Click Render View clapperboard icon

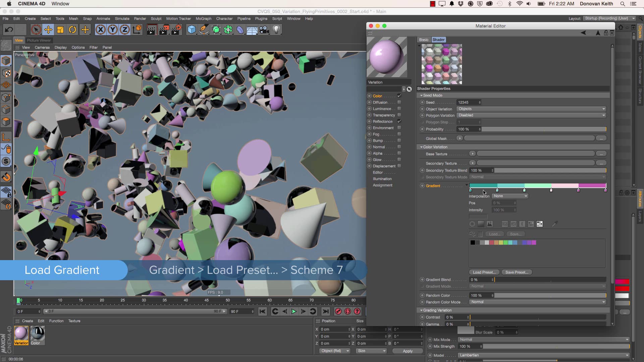[151, 29]
